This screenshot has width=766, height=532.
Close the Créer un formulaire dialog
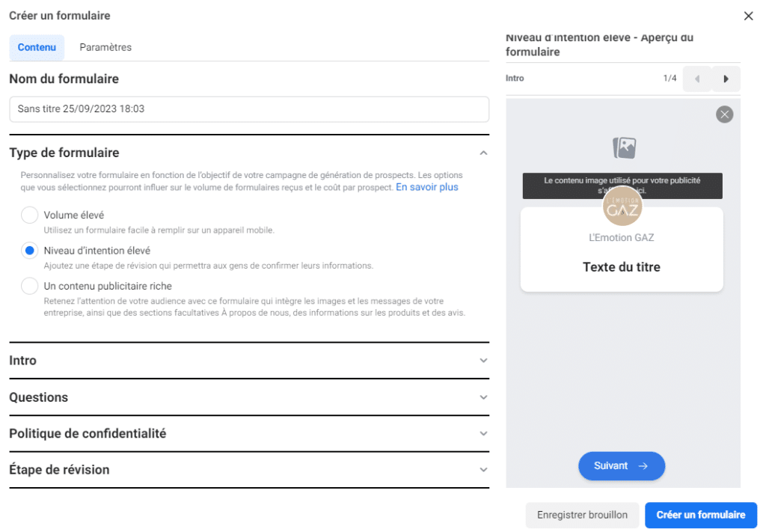pyautogui.click(x=747, y=15)
